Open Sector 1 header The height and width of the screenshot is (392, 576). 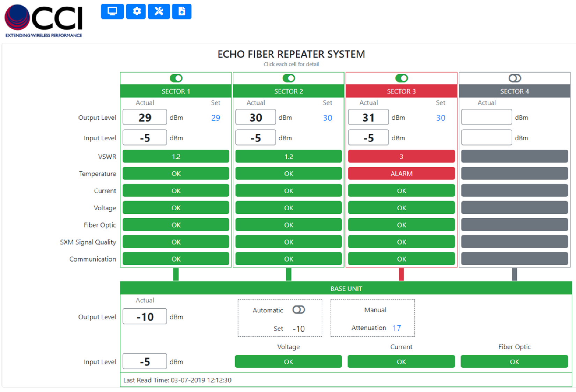click(x=176, y=91)
